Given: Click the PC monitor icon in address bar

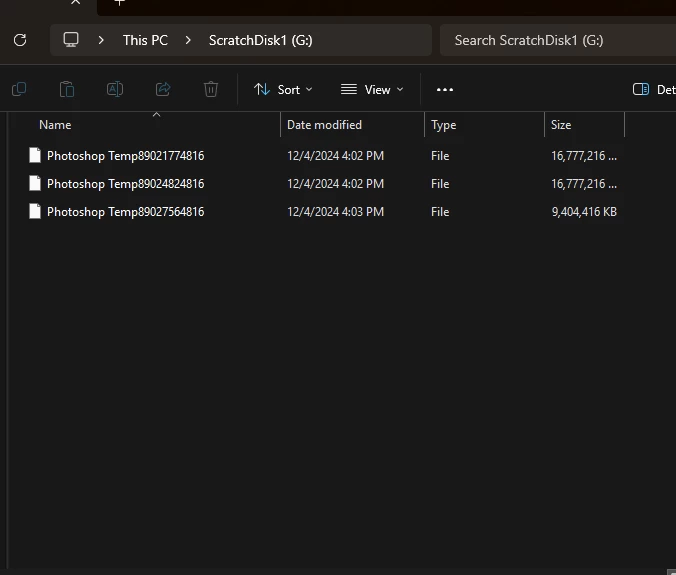Looking at the screenshot, I should [71, 40].
